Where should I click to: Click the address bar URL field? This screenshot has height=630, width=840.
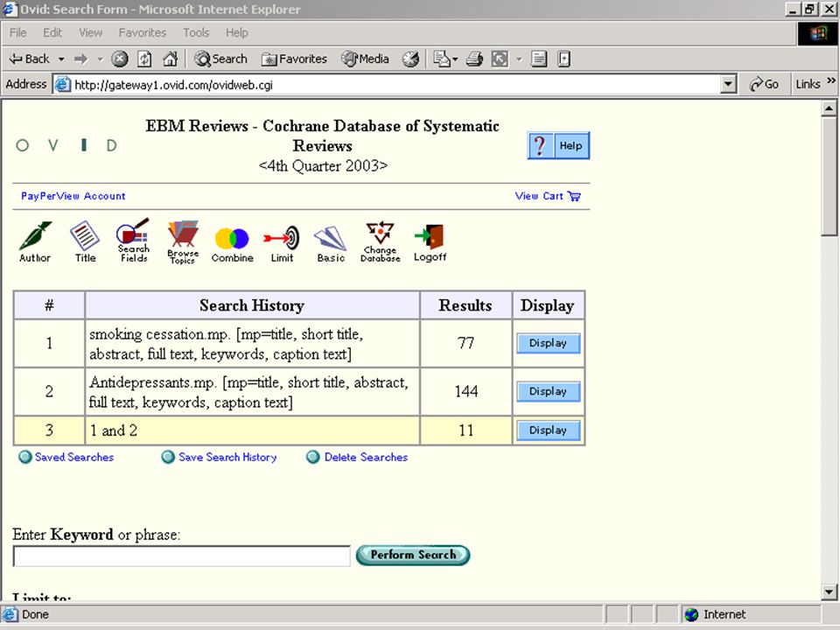386,85
